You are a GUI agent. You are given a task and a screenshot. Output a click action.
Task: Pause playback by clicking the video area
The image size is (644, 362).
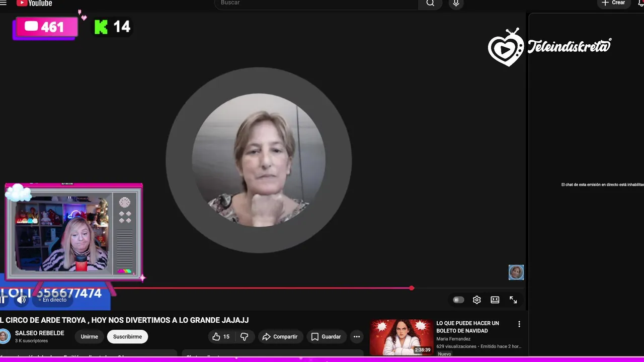click(259, 160)
